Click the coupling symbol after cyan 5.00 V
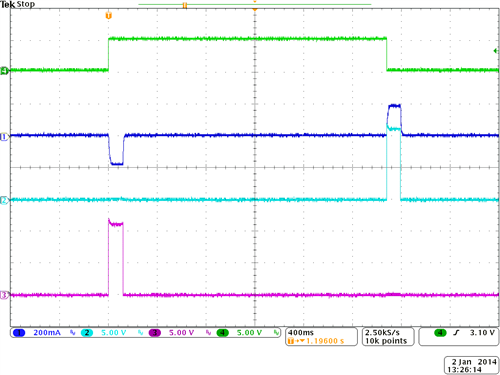The height and width of the screenshot is (375, 500). click(140, 333)
